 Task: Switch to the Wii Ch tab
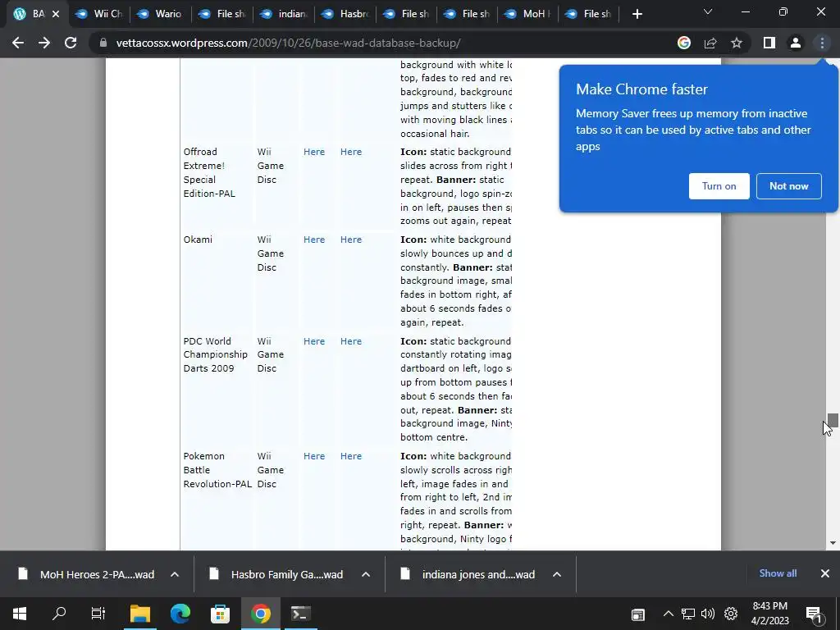point(99,14)
